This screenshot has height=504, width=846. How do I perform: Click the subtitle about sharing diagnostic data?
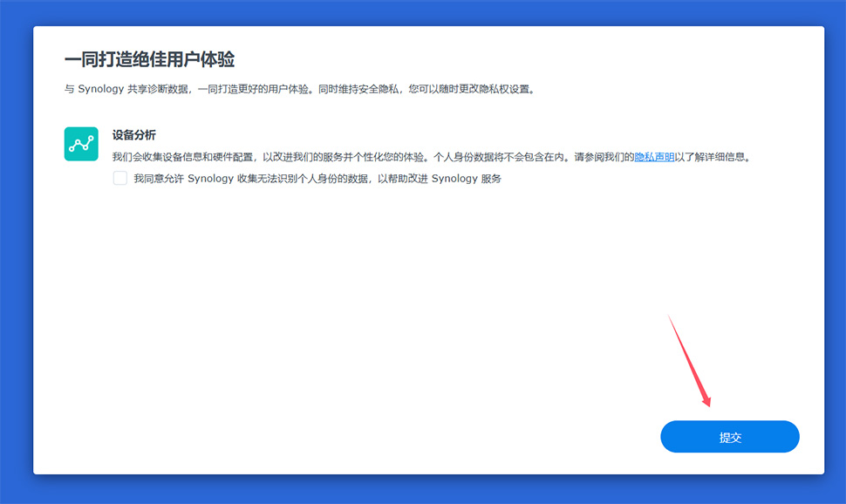(297, 90)
